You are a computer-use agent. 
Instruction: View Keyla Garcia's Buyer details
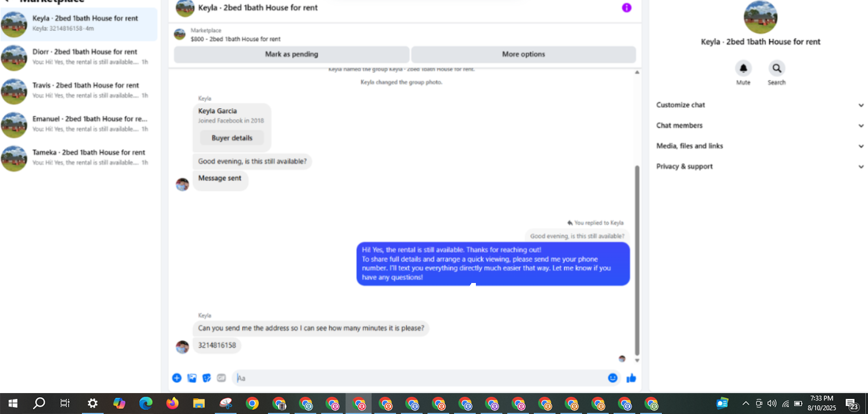click(232, 138)
